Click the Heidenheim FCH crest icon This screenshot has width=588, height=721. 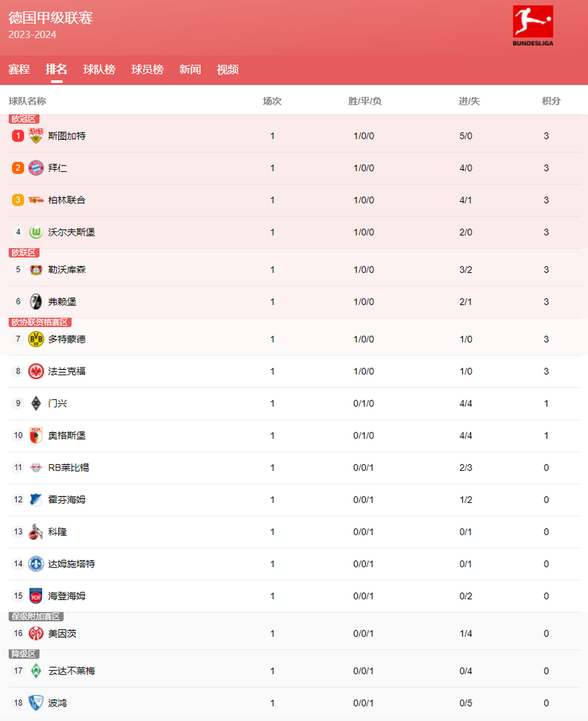[36, 596]
